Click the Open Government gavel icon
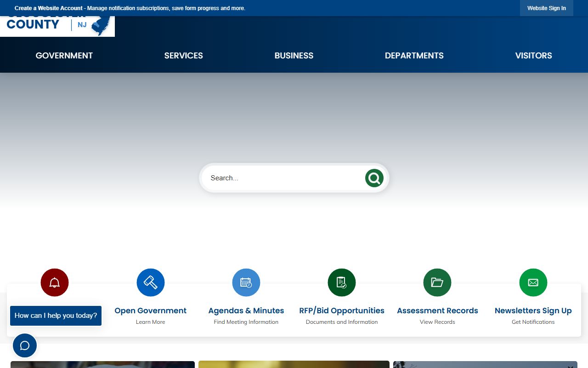 click(150, 282)
